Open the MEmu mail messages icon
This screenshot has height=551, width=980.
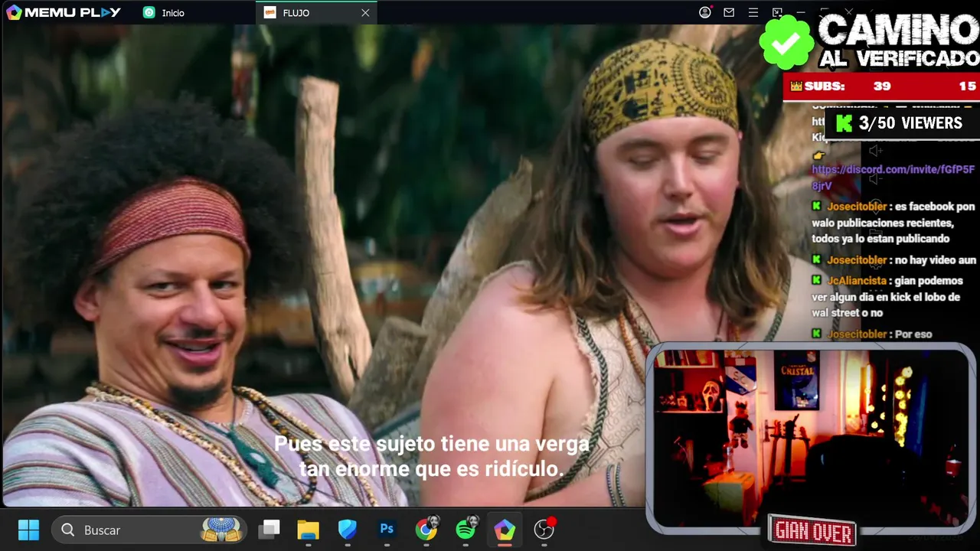pyautogui.click(x=729, y=12)
